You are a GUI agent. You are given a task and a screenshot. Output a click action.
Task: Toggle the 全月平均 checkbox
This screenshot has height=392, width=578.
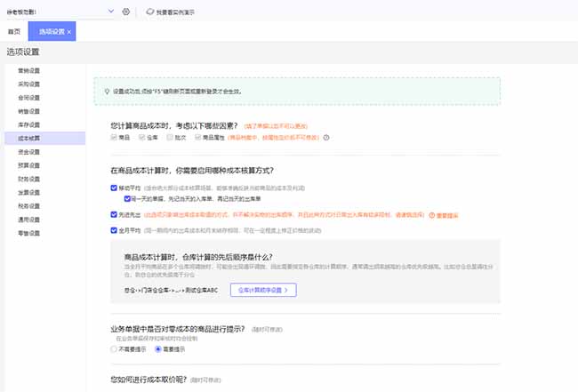tap(114, 229)
